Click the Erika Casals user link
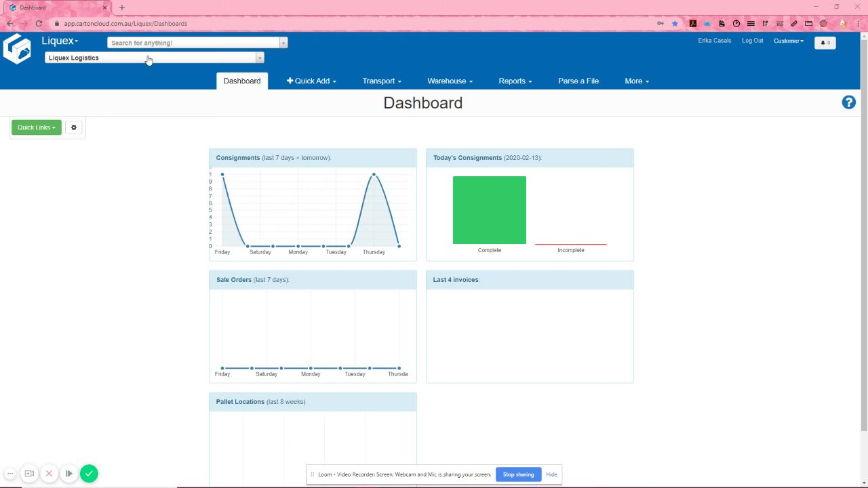Viewport: 868px width, 488px height. point(715,41)
